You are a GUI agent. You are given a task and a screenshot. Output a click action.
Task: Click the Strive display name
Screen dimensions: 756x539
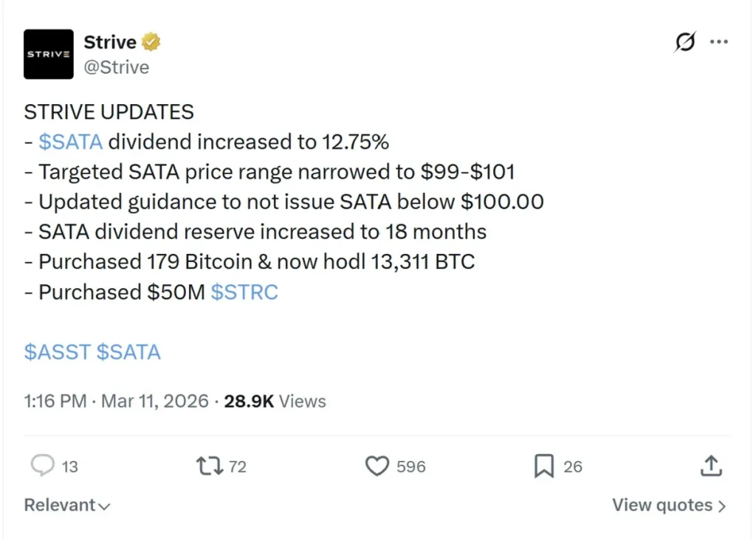tap(110, 42)
